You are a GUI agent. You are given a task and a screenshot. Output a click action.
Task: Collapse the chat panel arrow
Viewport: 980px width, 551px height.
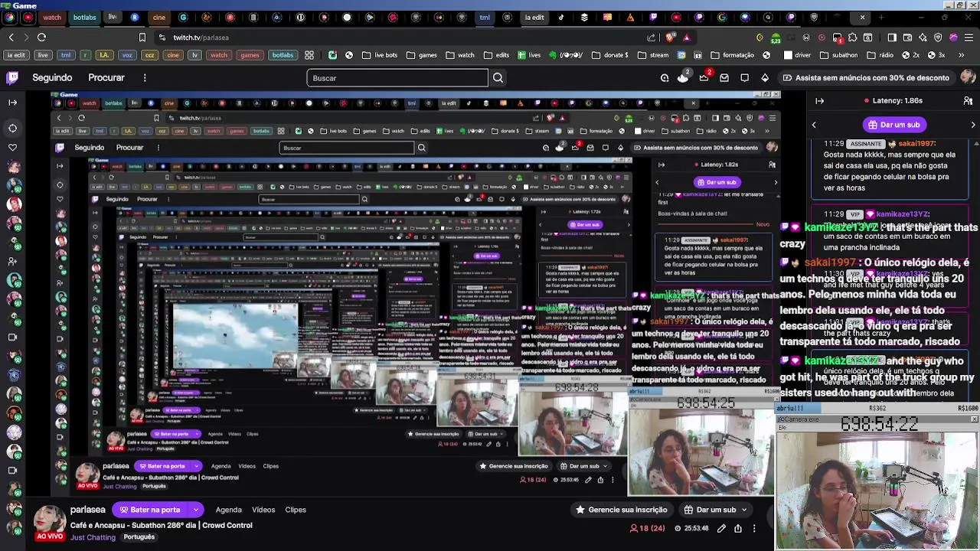(819, 100)
